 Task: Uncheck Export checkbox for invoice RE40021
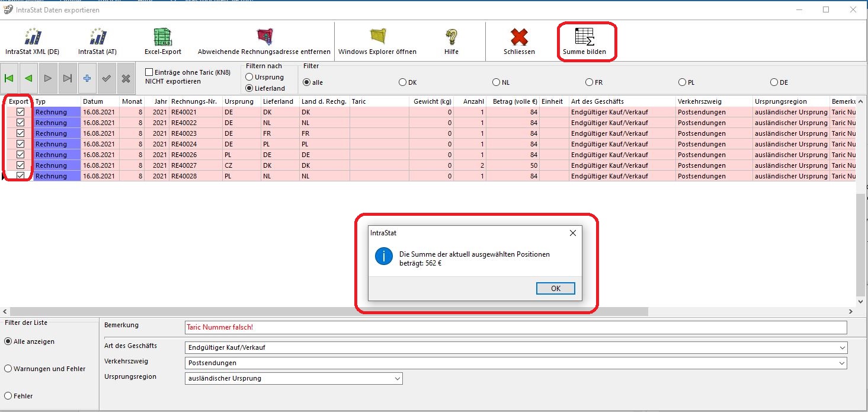coord(21,112)
